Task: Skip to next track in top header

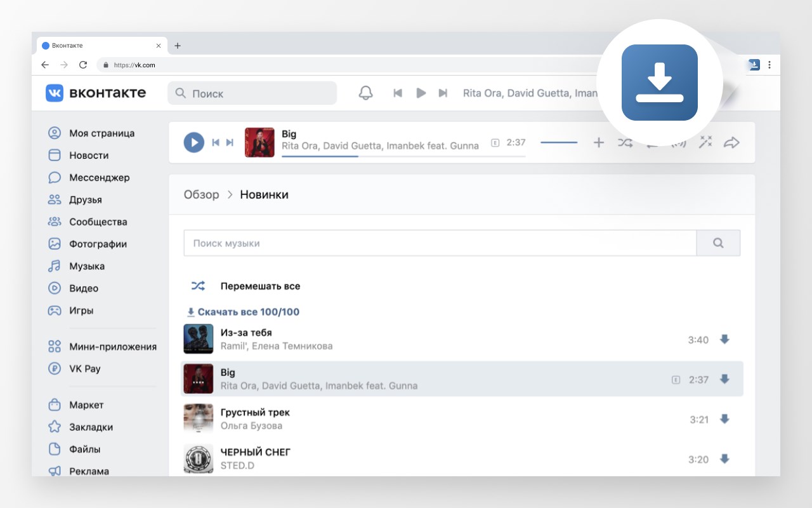Action: [443, 93]
